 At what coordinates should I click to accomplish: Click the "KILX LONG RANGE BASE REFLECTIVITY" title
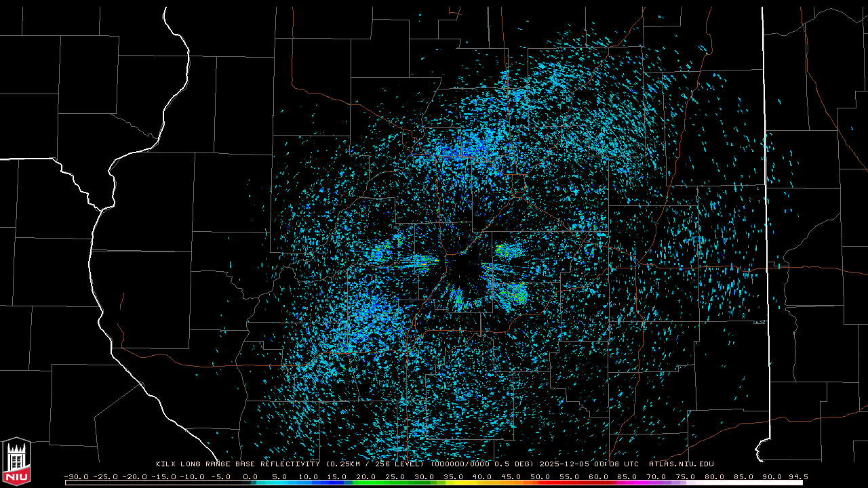click(x=238, y=464)
